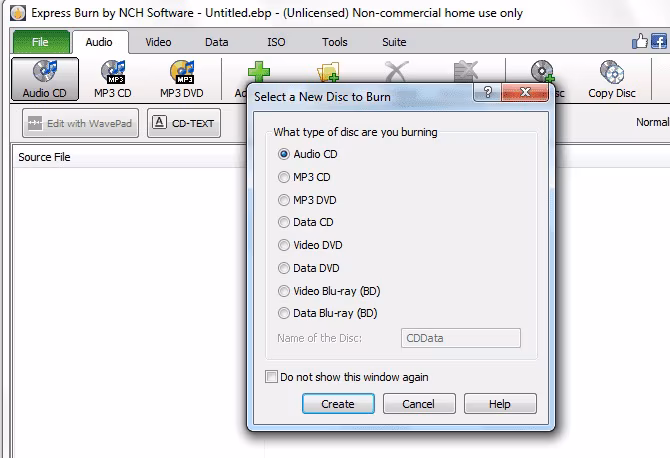This screenshot has width=670, height=458.
Task: Click the Name of the Disc field
Action: 461,338
